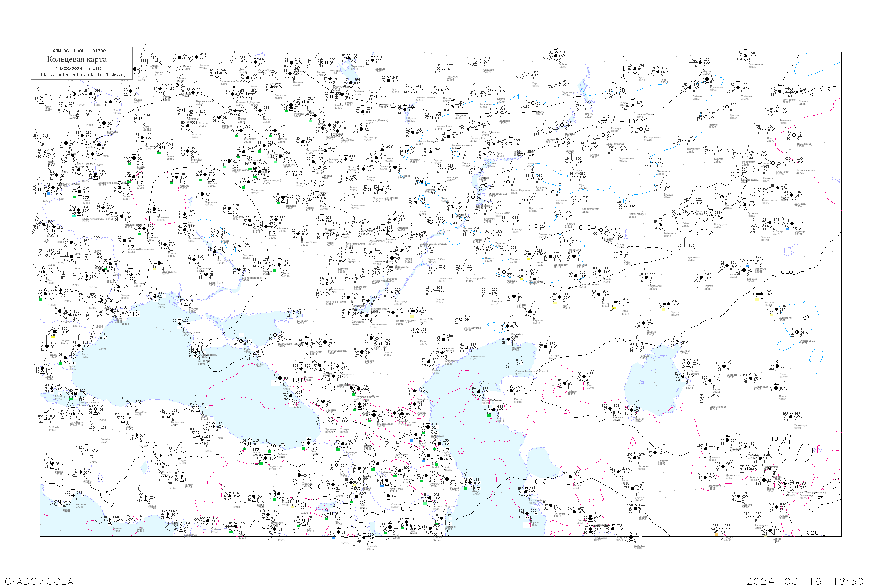Image resolution: width=882 pixels, height=588 pixels.
Task: Select the 19/03/2024 15 UTC date
Action: 78,68
